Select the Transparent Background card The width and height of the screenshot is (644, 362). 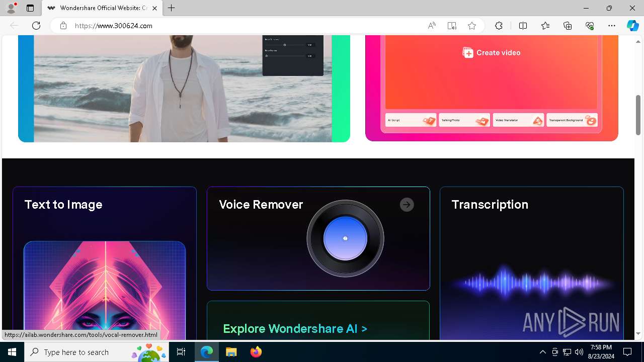click(x=572, y=121)
